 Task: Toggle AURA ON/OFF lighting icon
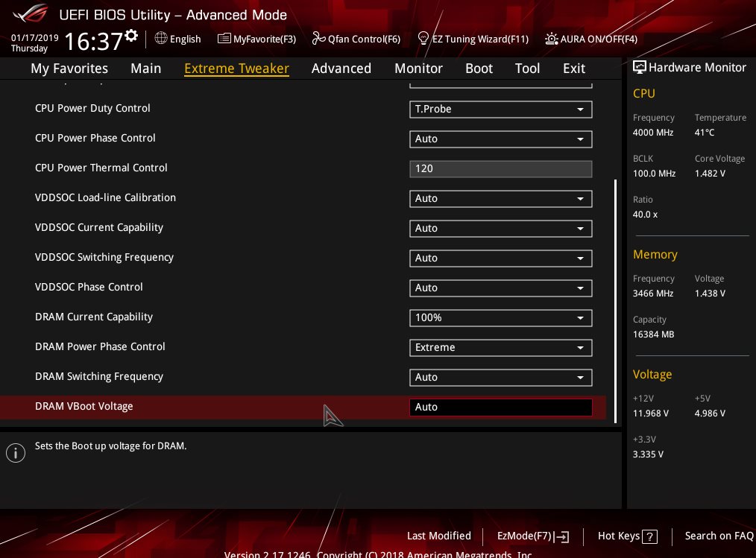(x=552, y=39)
